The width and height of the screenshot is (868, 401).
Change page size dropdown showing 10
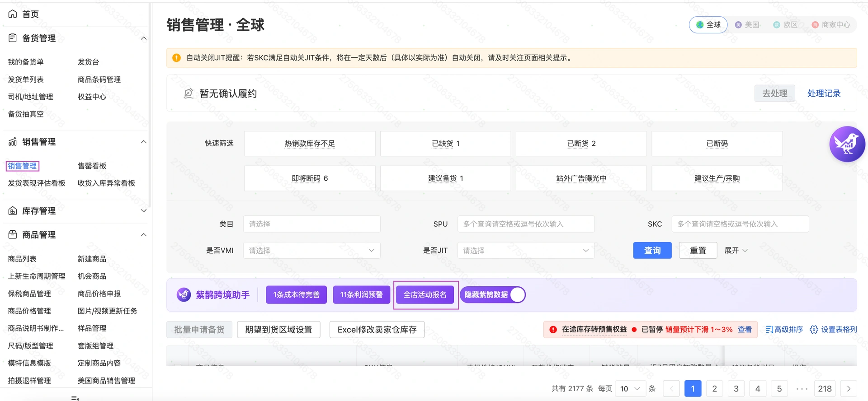pos(630,389)
